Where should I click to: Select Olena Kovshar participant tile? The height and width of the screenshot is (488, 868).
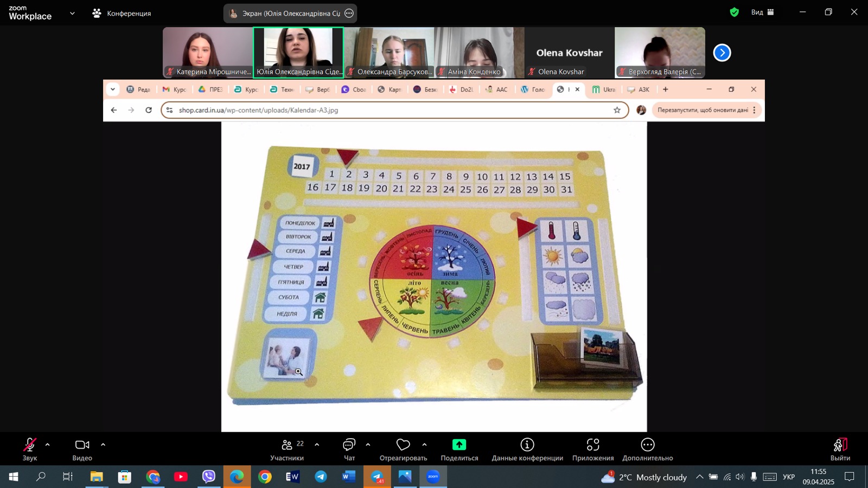pos(569,53)
